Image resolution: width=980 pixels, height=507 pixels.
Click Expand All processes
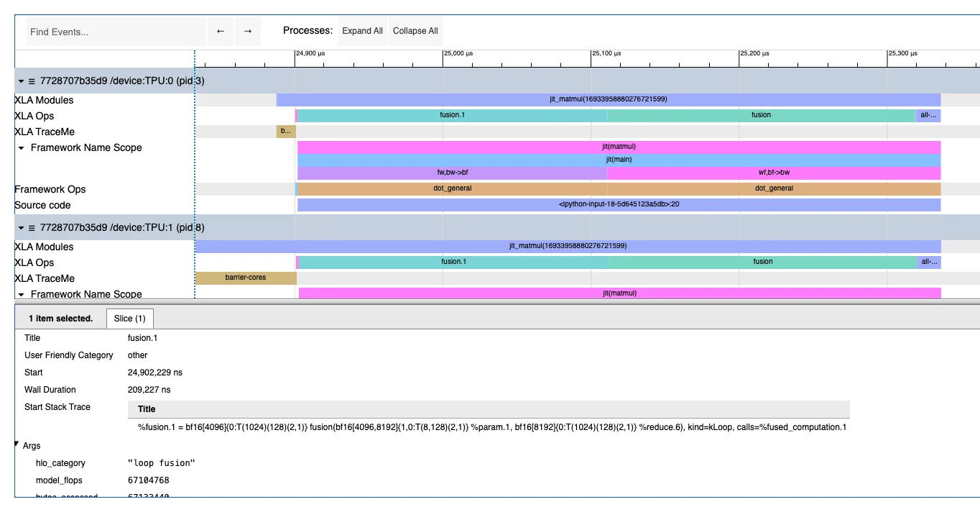[x=362, y=31]
